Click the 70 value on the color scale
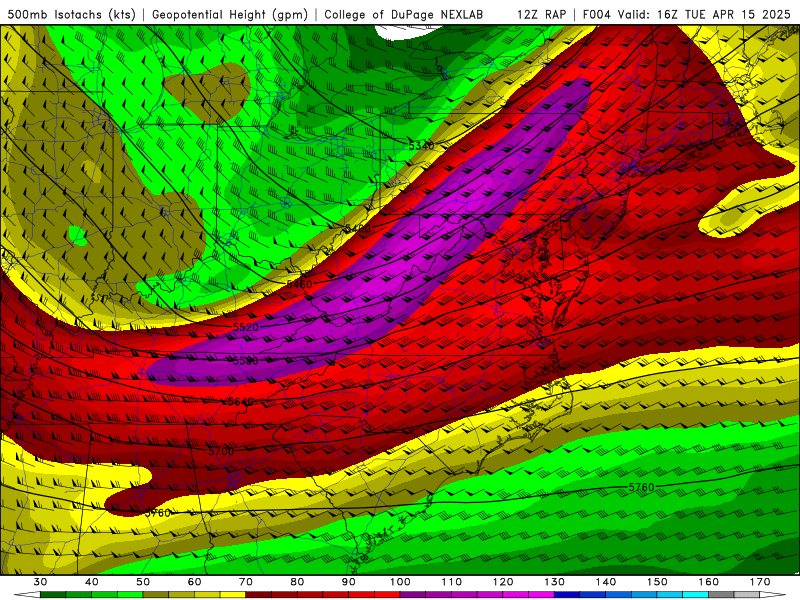This screenshot has width=800, height=600. pyautogui.click(x=246, y=582)
